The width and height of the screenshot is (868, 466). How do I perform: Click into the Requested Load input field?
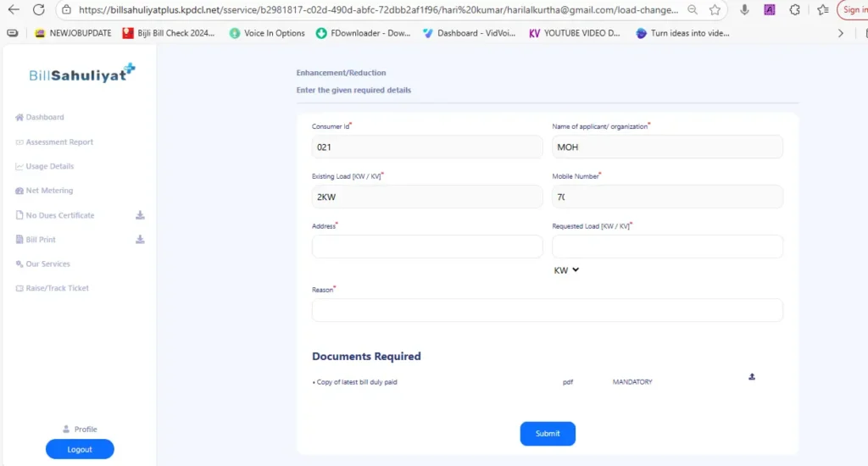click(667, 247)
